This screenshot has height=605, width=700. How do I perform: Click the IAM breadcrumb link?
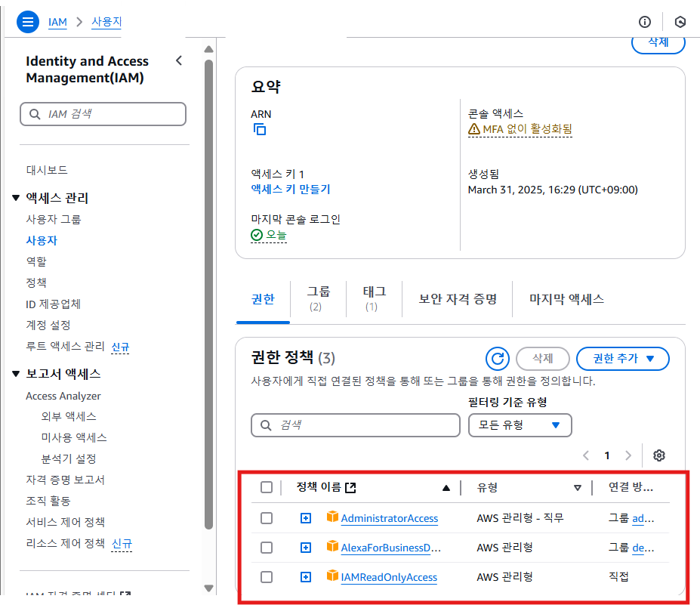(x=57, y=22)
